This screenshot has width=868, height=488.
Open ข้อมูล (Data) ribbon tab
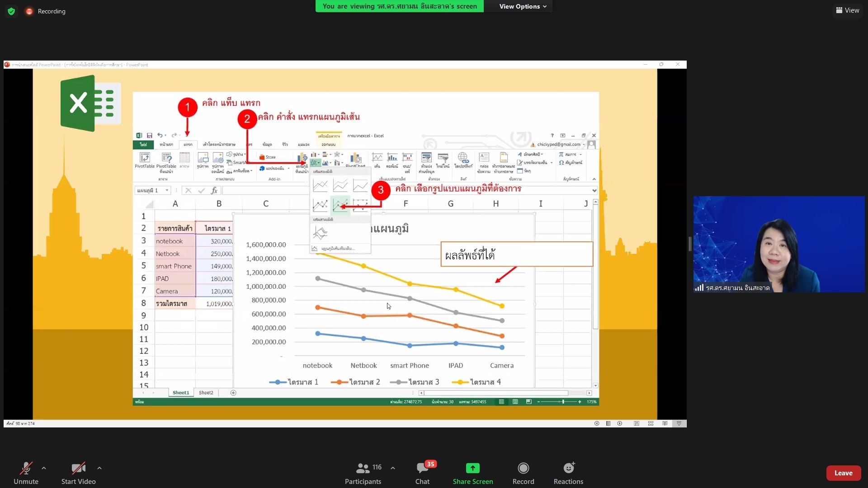click(x=267, y=145)
